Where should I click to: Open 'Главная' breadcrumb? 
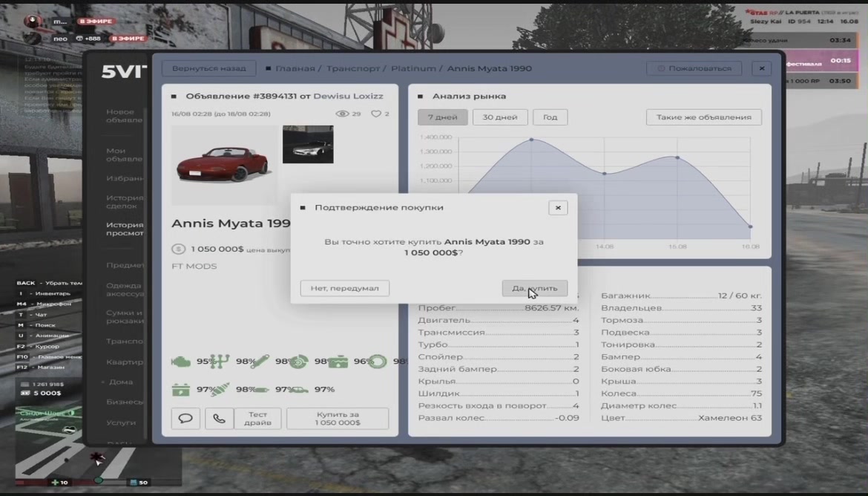pyautogui.click(x=295, y=68)
